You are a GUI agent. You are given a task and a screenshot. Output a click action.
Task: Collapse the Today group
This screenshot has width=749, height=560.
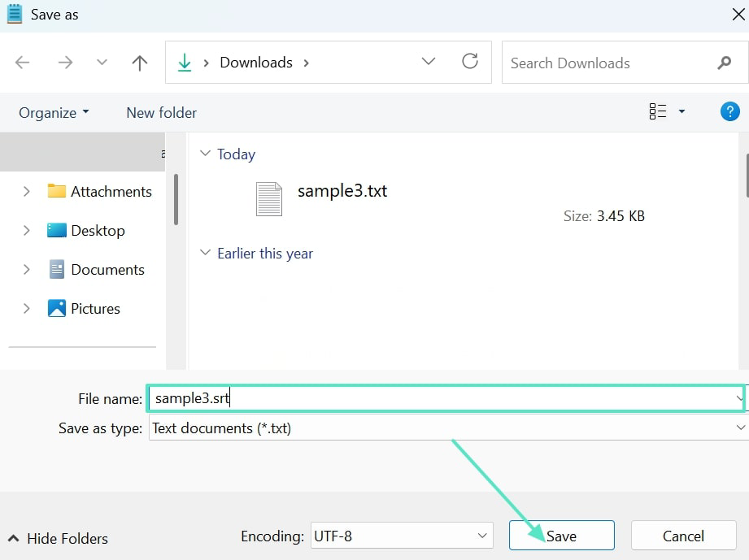click(205, 154)
